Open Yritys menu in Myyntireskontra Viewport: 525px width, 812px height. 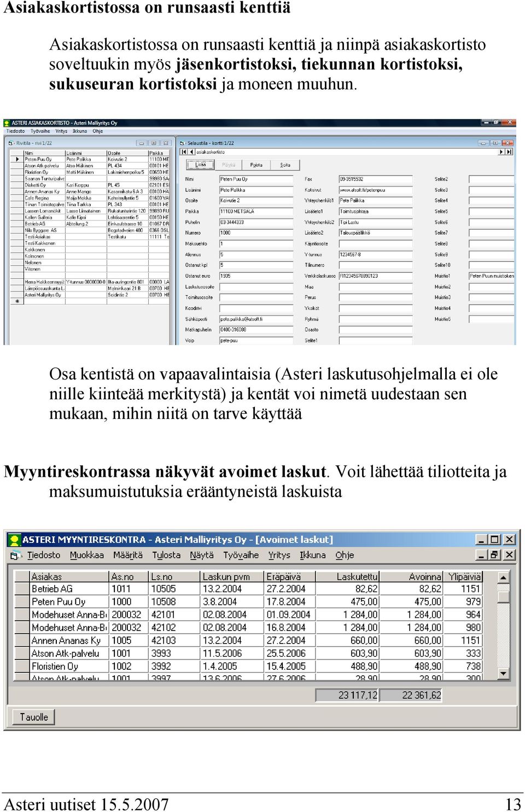pyautogui.click(x=279, y=555)
